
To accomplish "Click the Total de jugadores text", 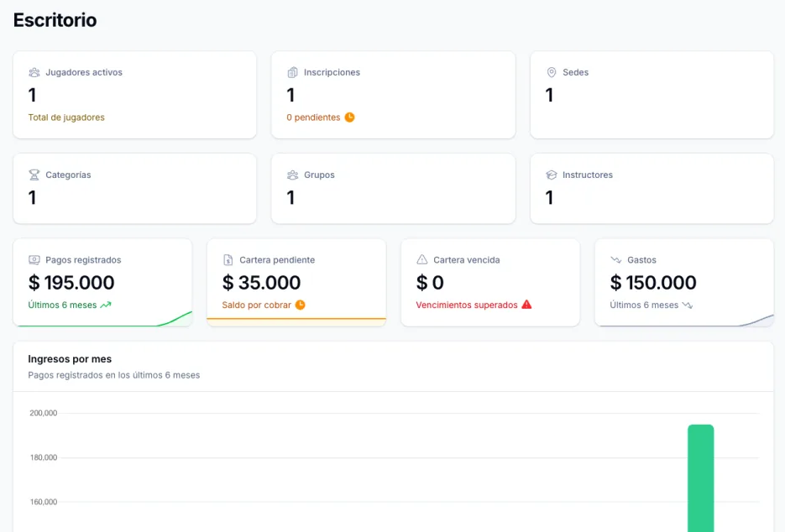I will [66, 117].
